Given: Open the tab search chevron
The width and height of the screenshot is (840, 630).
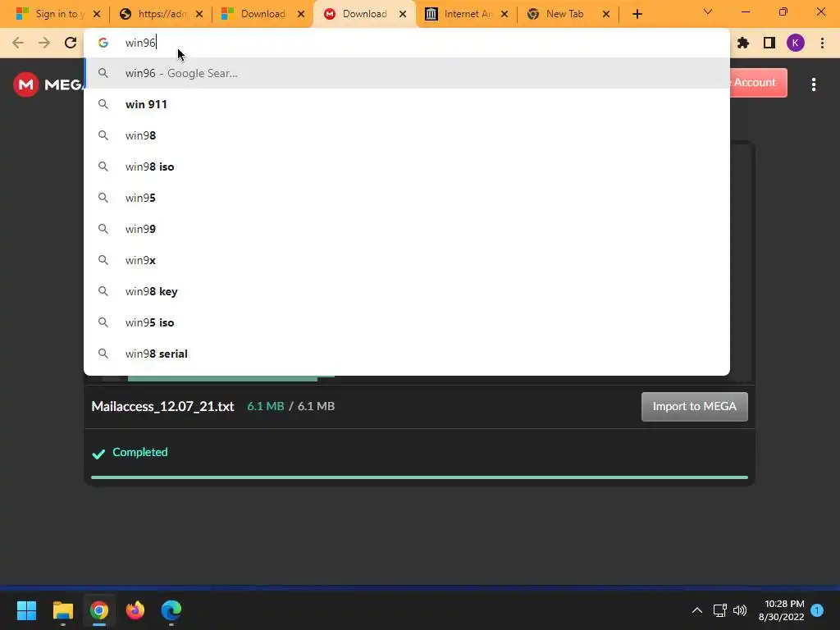Looking at the screenshot, I should [x=708, y=11].
